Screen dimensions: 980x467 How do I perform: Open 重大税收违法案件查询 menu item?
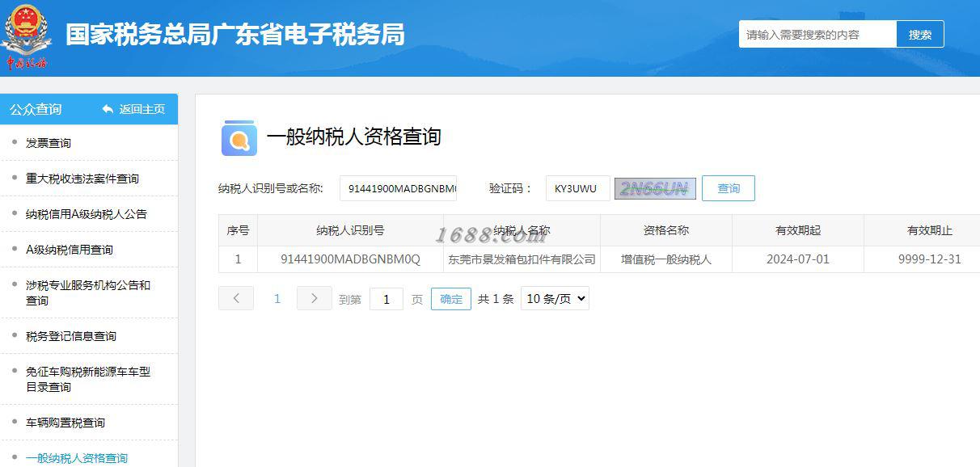point(82,179)
